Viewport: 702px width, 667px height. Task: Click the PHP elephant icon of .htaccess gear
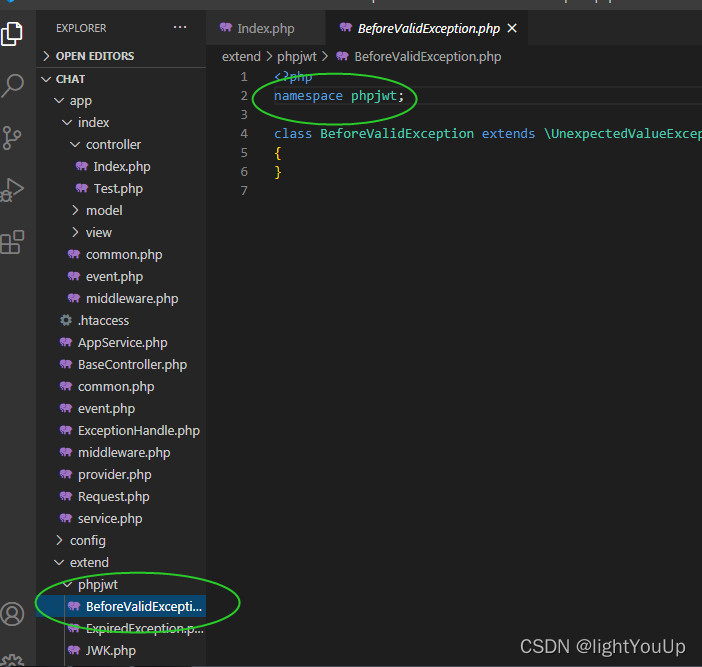pos(66,320)
